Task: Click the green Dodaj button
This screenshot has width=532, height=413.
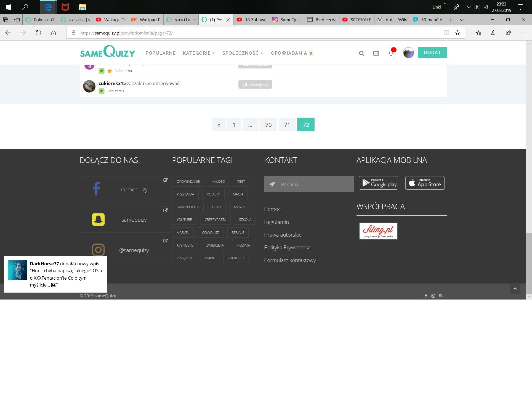Action: [432, 53]
